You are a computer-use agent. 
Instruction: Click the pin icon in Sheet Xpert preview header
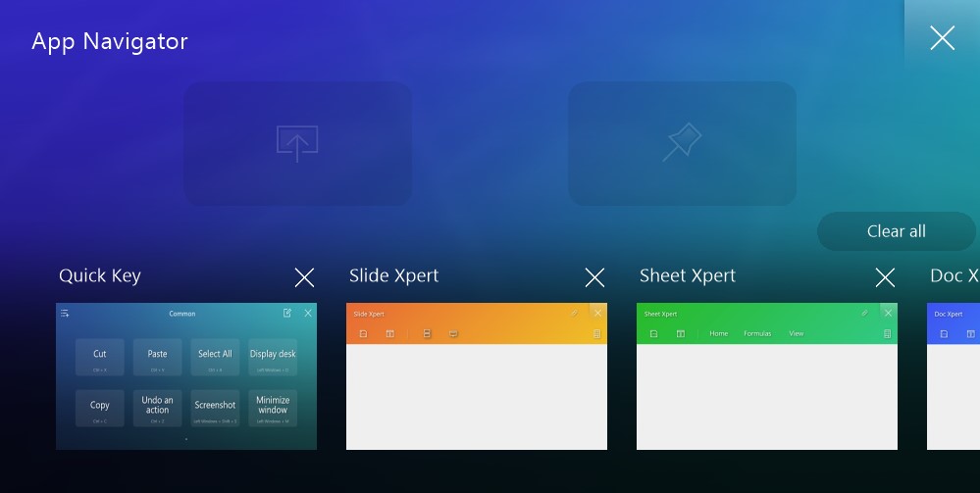865,313
